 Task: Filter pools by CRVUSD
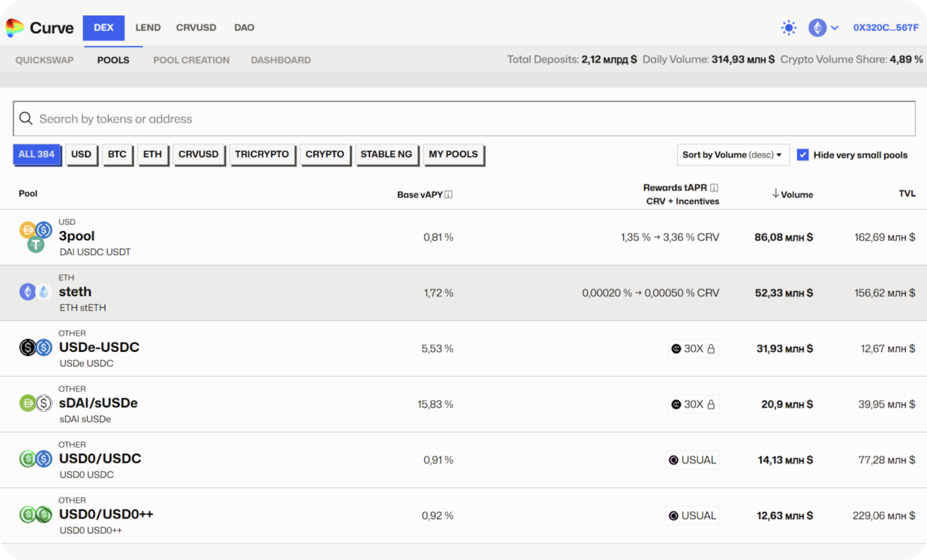[198, 154]
